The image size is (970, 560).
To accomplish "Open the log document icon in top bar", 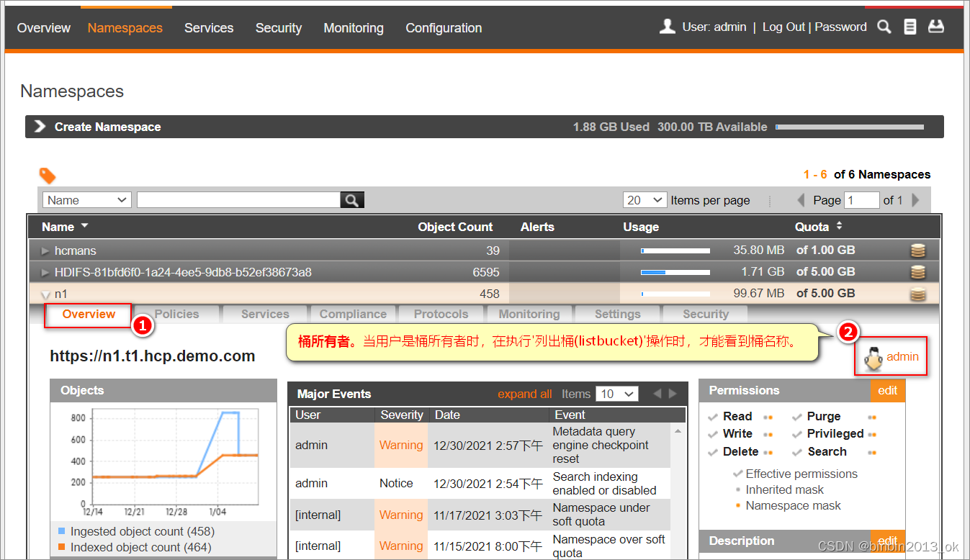I will (x=910, y=27).
